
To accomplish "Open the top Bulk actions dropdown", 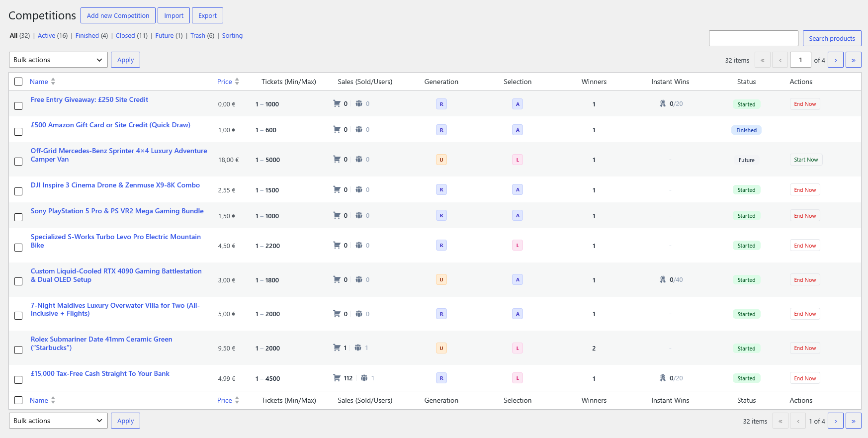I will coord(58,60).
